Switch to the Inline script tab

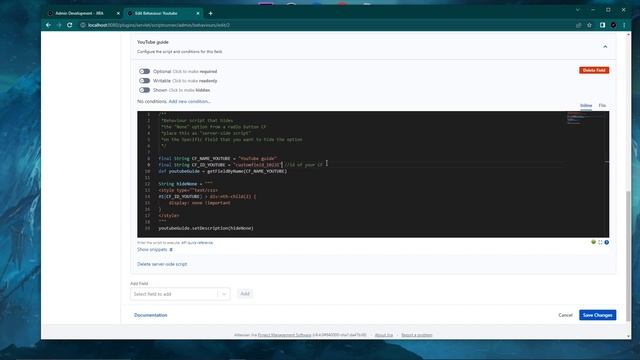click(586, 106)
